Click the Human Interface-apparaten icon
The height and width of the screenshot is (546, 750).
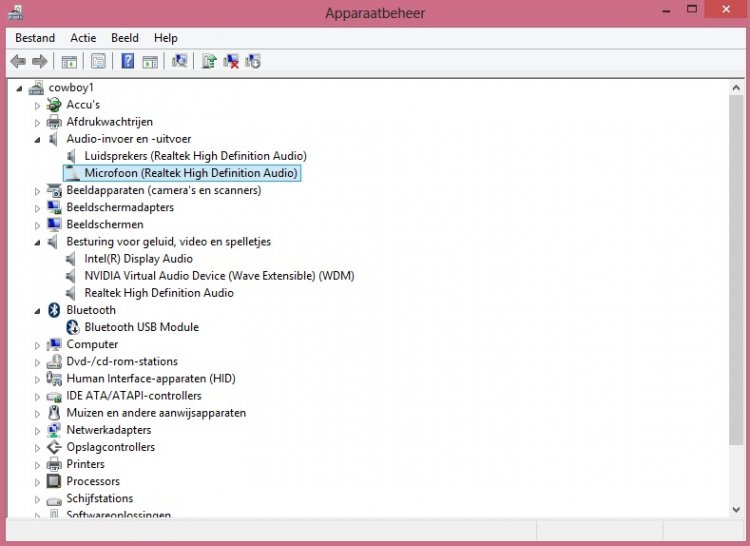coord(54,379)
